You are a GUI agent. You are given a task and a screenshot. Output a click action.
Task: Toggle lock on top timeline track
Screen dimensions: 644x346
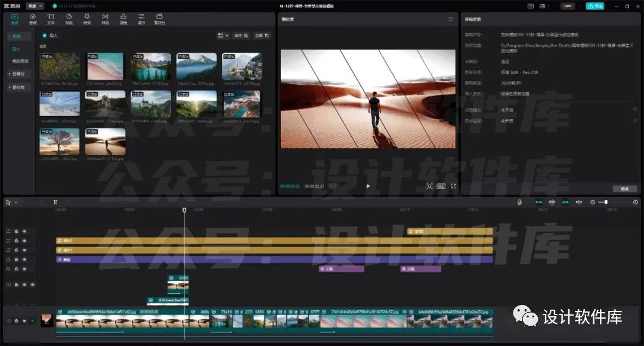pyautogui.click(x=17, y=231)
